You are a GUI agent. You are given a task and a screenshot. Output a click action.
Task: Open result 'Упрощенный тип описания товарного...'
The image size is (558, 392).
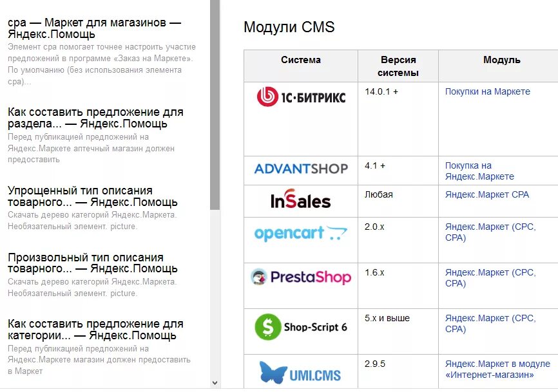click(93, 196)
